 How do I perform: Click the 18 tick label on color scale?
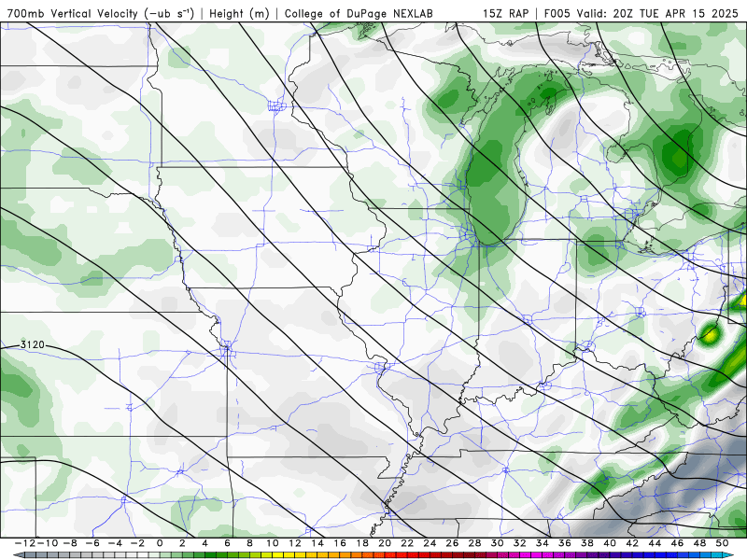[x=362, y=543]
